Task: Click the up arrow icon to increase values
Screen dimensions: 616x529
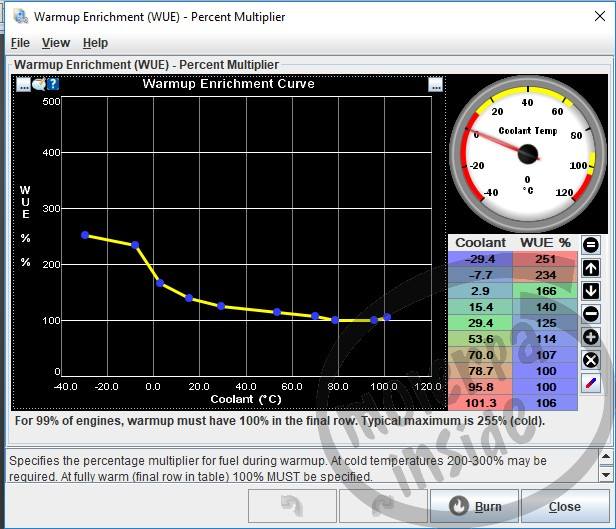Action: (x=590, y=268)
